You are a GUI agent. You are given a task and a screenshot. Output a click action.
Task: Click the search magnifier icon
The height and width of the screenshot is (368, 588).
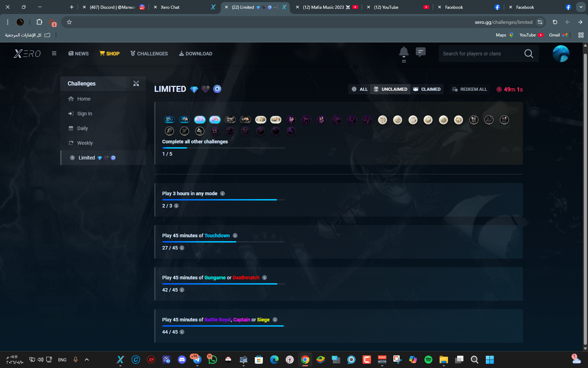(528, 54)
